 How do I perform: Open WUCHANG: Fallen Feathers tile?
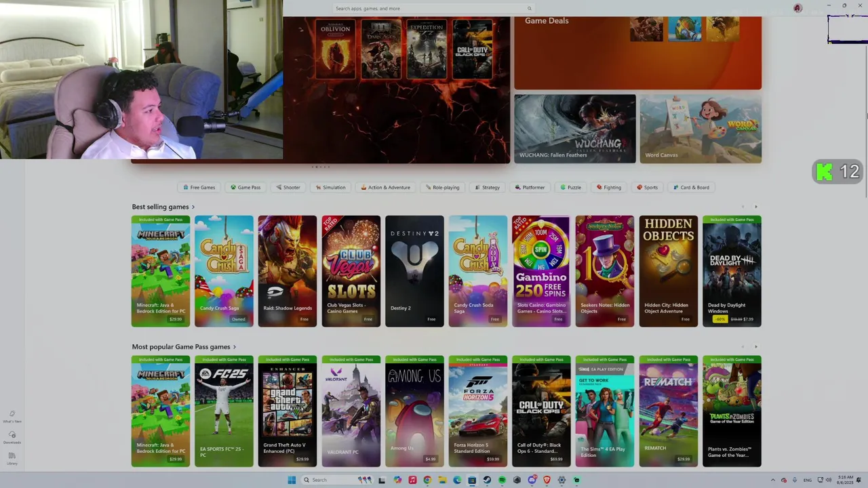pyautogui.click(x=575, y=129)
